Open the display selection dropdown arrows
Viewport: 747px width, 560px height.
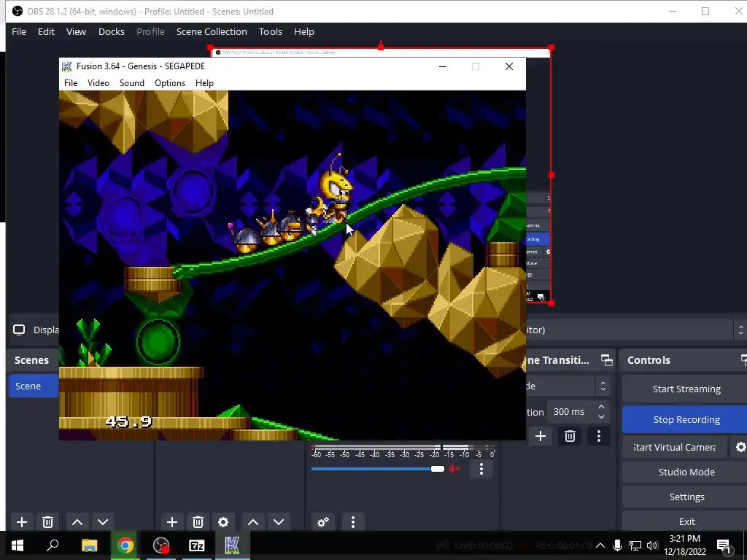pyautogui.click(x=740, y=330)
